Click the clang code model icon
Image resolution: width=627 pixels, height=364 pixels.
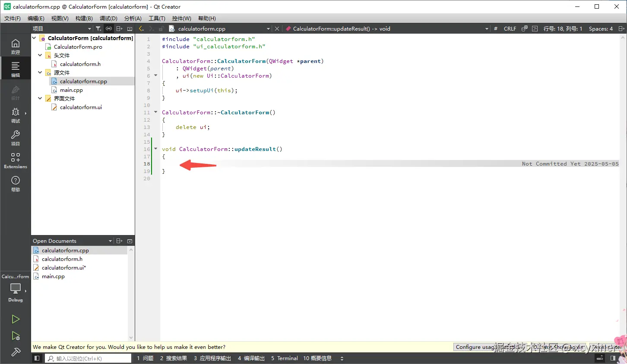525,28
